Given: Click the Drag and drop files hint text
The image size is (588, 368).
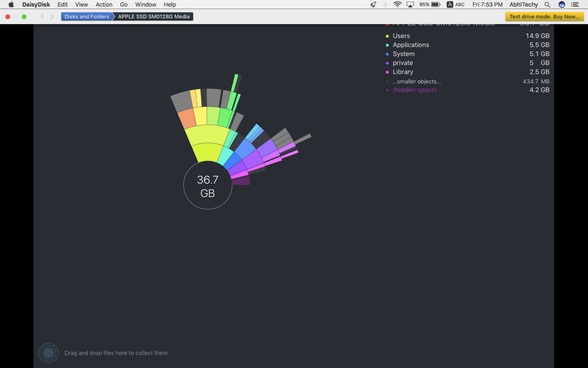Looking at the screenshot, I should 116,353.
